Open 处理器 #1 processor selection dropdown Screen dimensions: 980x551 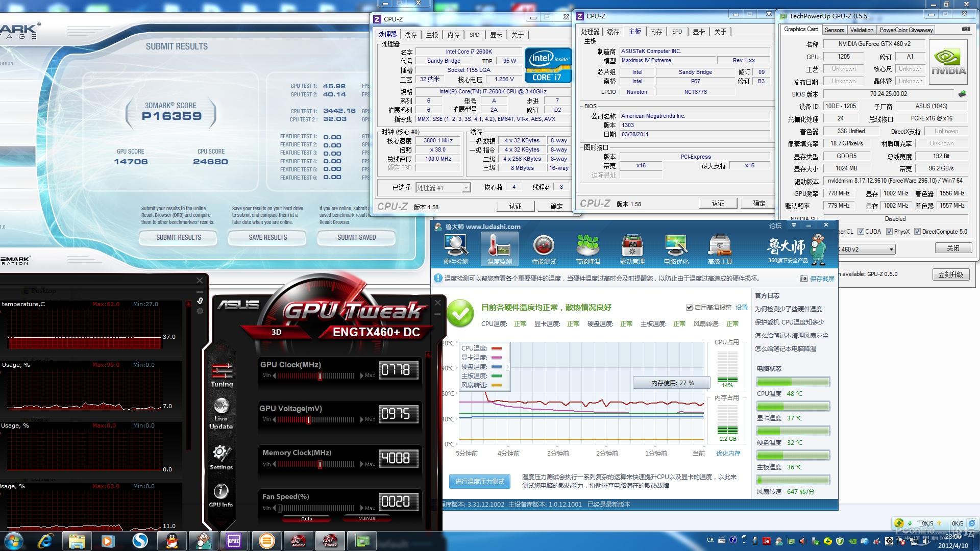pos(443,188)
